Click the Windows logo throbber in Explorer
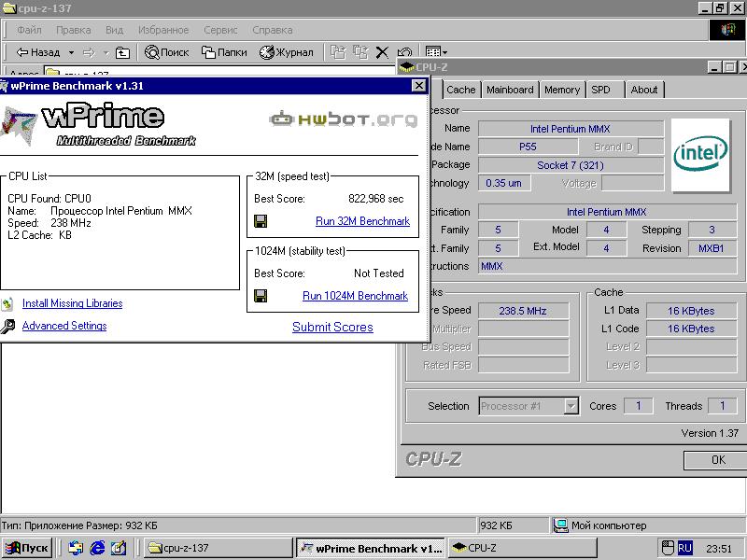This screenshot has width=747, height=560. [727, 30]
